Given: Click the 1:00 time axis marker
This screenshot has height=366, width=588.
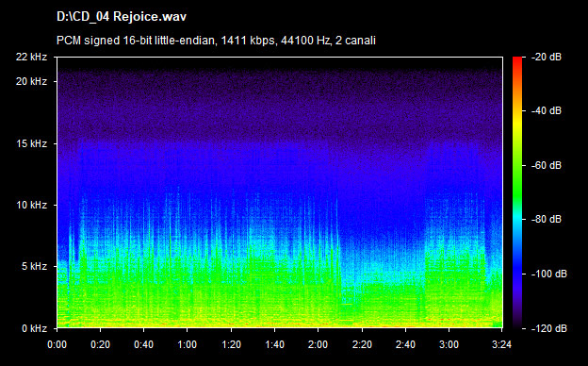Looking at the screenshot, I should (188, 344).
